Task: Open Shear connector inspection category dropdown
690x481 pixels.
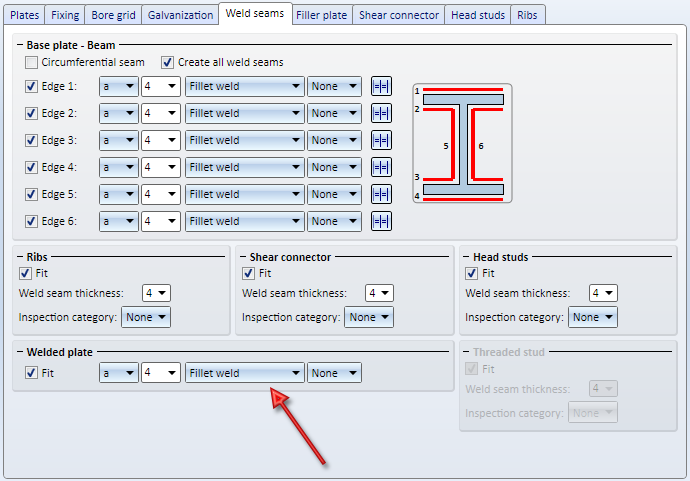Action: click(x=369, y=317)
